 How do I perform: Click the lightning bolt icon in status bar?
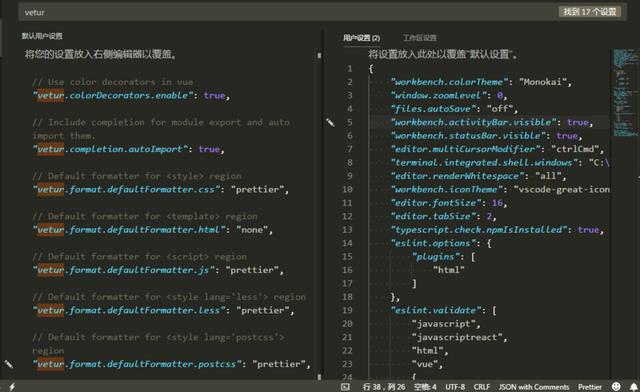pyautogui.click(x=12, y=387)
